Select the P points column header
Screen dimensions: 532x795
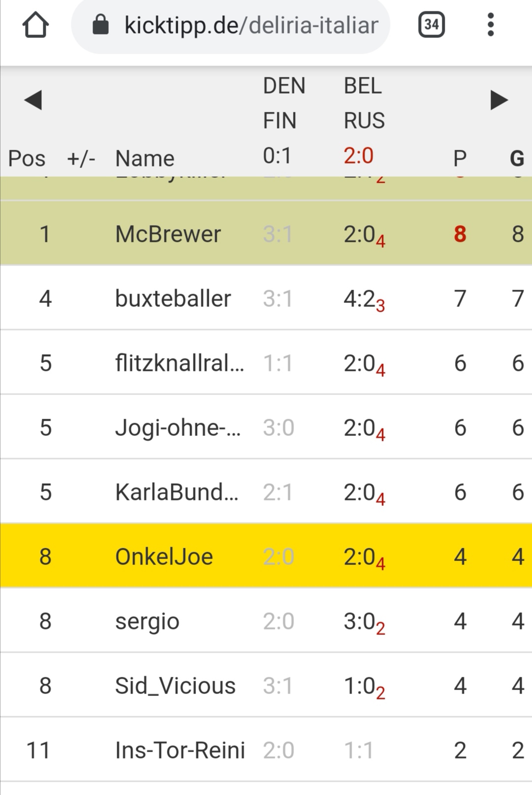click(460, 159)
